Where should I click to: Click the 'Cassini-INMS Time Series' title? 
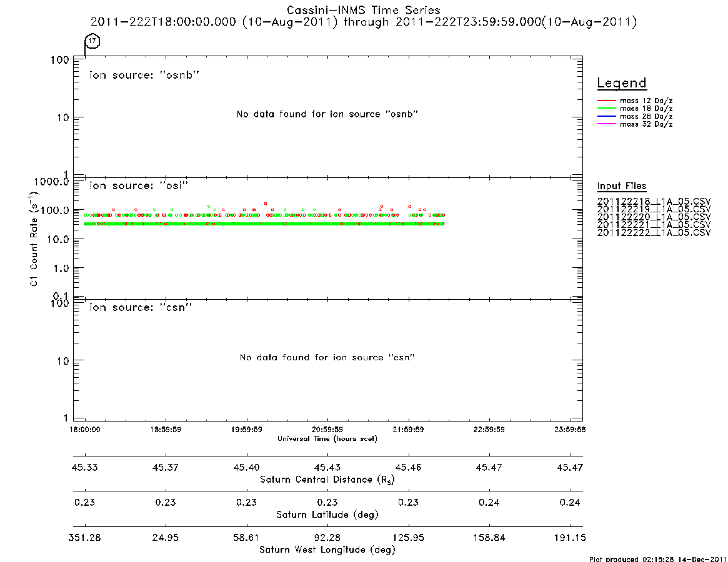364,10
